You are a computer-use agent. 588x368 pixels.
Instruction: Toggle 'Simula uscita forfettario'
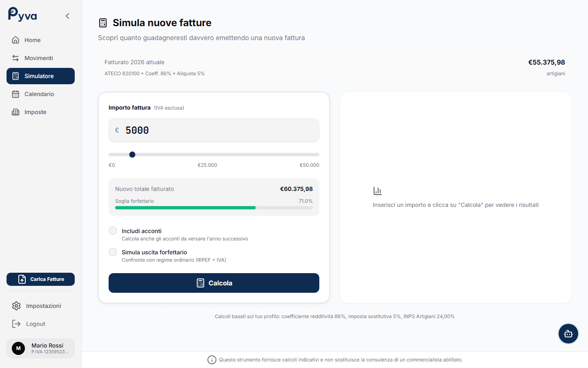click(x=113, y=251)
